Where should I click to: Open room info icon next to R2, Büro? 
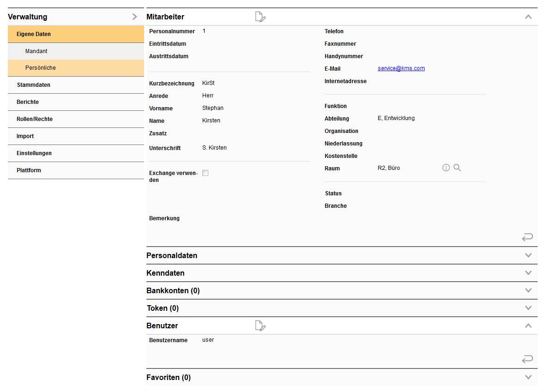(x=446, y=168)
